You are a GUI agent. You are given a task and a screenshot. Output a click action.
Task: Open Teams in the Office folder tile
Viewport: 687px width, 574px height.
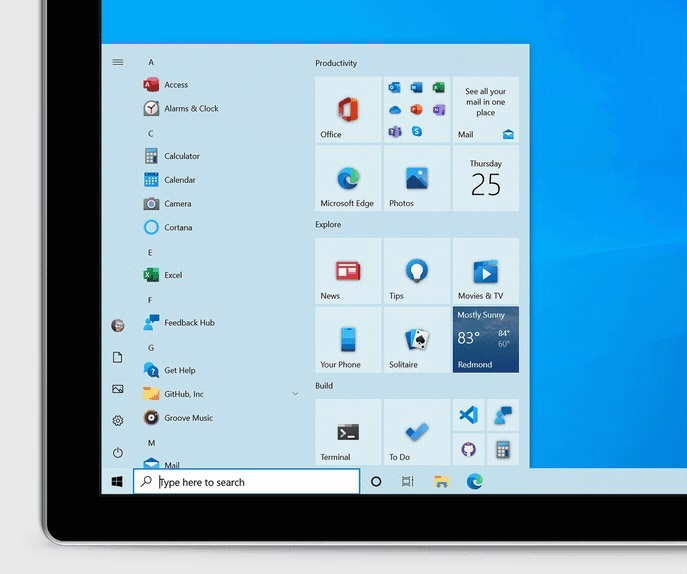395,131
